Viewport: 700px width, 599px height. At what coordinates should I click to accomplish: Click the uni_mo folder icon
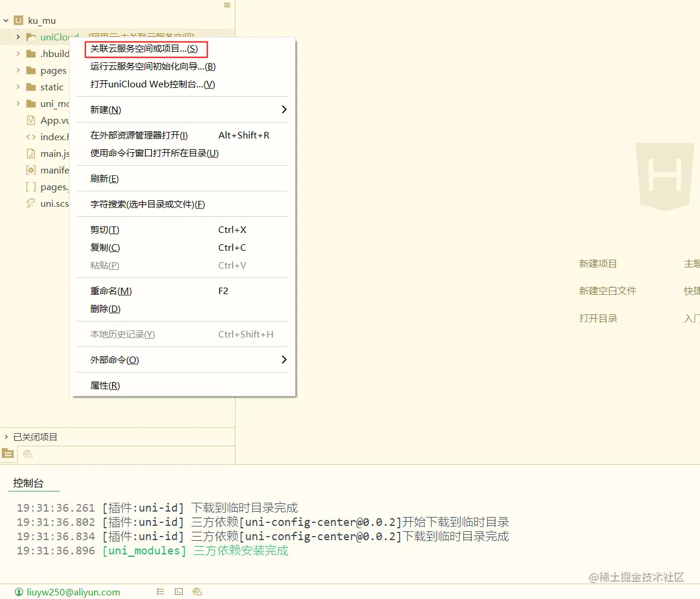31,104
